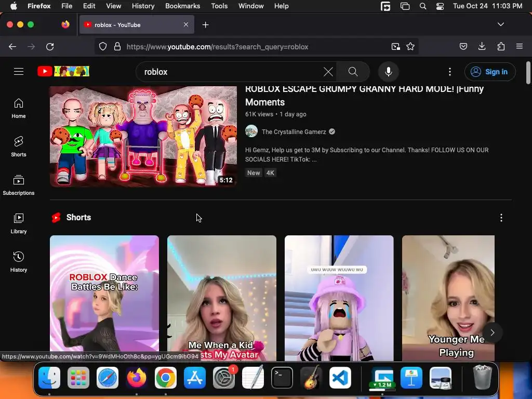
Task: View site security via the padlock icon
Action: (117, 46)
